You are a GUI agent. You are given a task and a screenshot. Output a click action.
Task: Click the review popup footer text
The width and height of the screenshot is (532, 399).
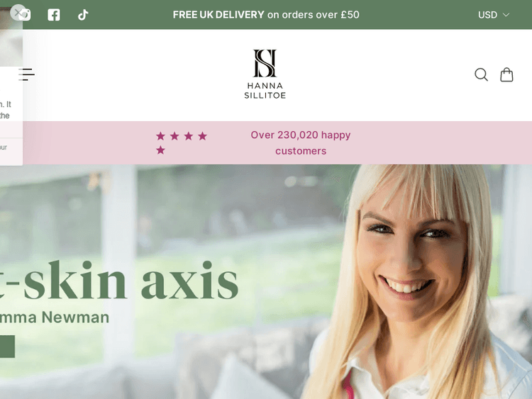4,147
